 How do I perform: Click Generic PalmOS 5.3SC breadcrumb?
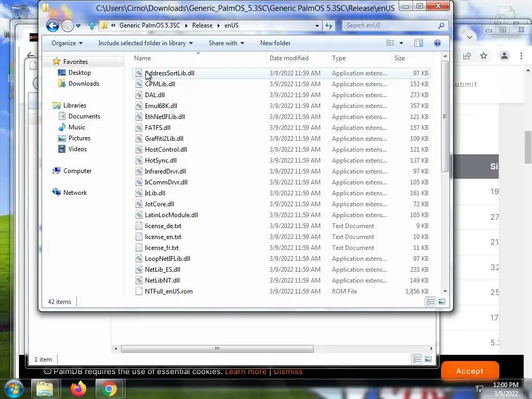[150, 25]
